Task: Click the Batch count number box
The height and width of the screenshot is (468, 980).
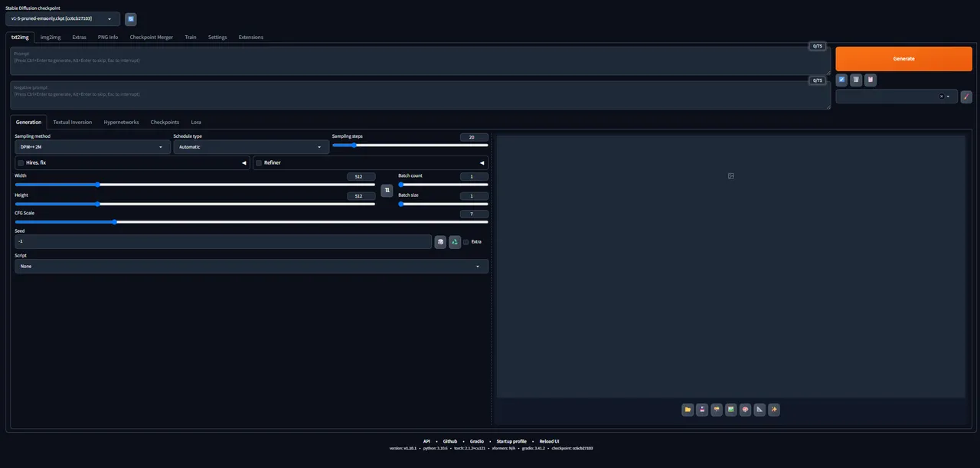Action: [x=474, y=176]
